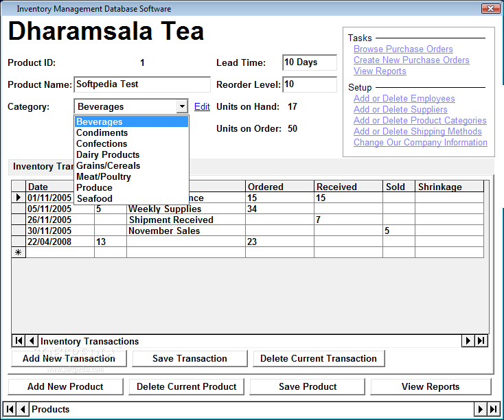Select the 22/04/2008 date cell
This screenshot has width=504, height=420.
60,242
